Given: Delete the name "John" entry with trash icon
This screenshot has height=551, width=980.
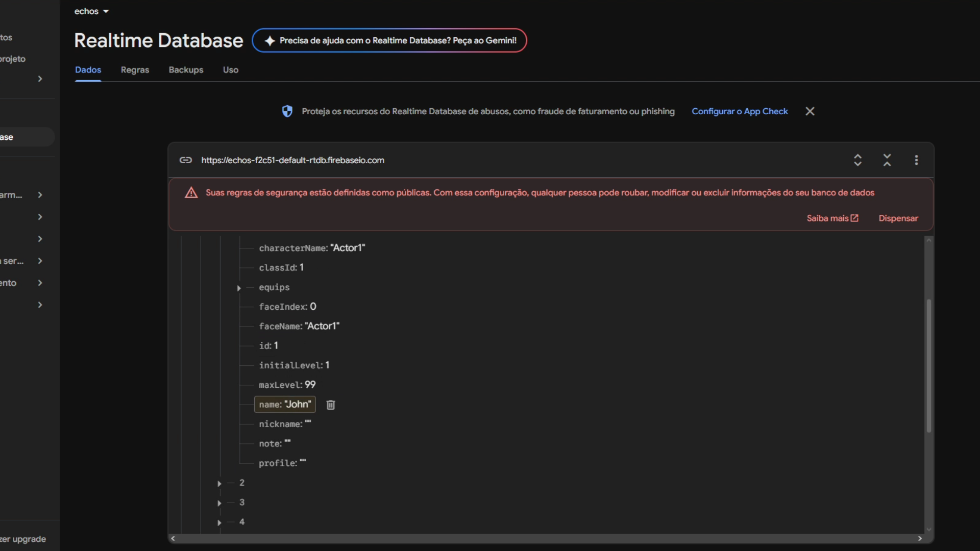Looking at the screenshot, I should click(331, 405).
